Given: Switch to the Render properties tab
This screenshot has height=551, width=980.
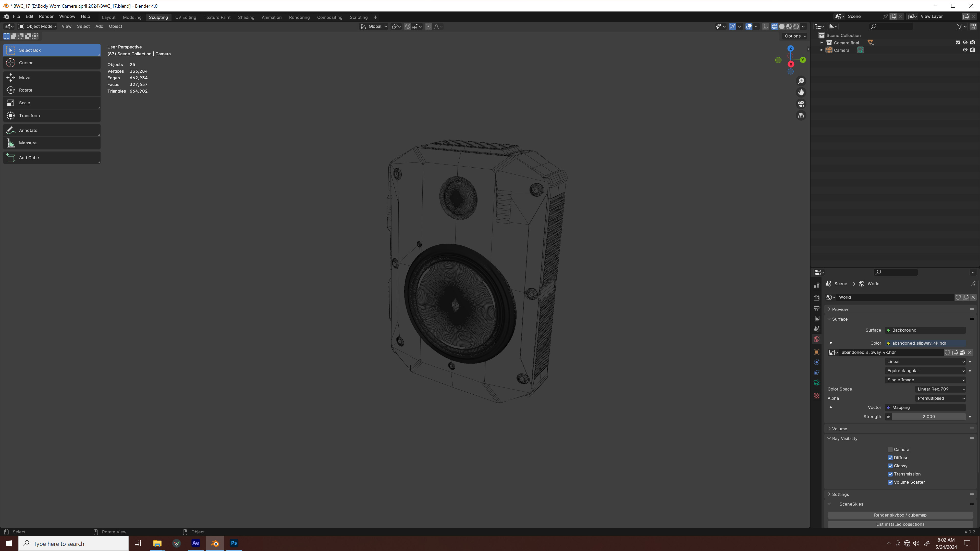Looking at the screenshot, I should click(x=816, y=298).
